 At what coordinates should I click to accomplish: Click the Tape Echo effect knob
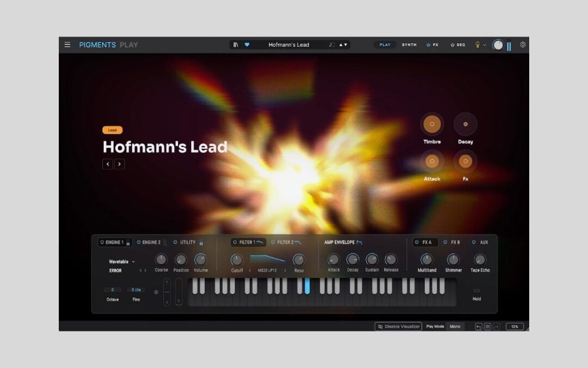point(480,260)
